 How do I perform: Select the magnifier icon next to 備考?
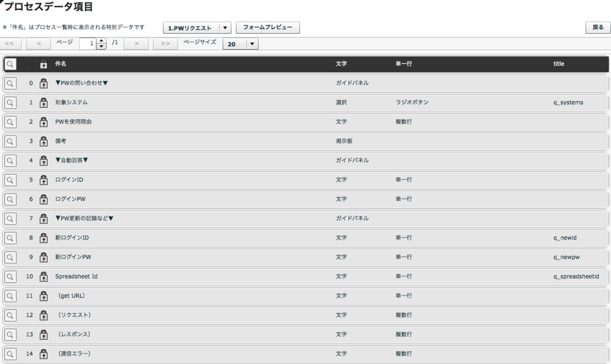(x=10, y=141)
